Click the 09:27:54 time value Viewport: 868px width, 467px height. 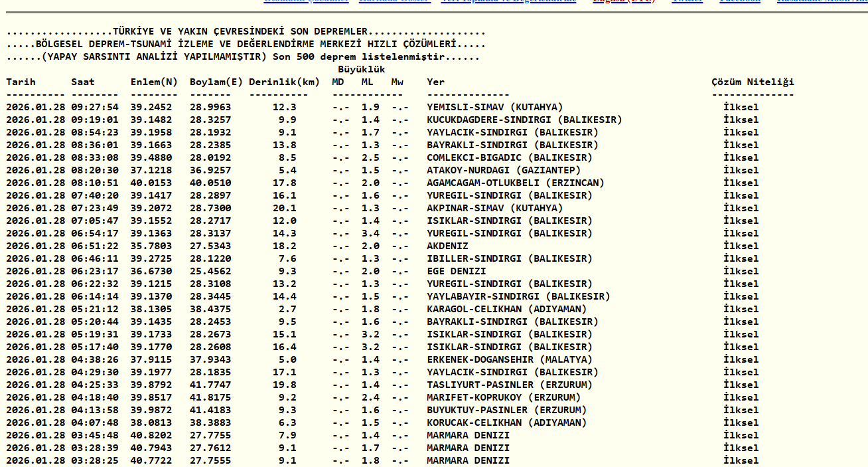tap(95, 108)
